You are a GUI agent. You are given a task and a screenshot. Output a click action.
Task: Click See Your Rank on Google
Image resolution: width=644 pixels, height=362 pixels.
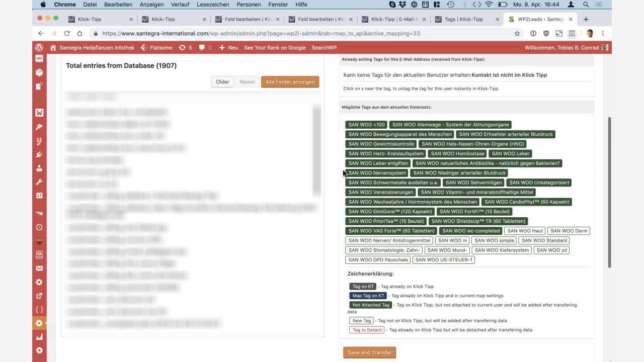275,47
